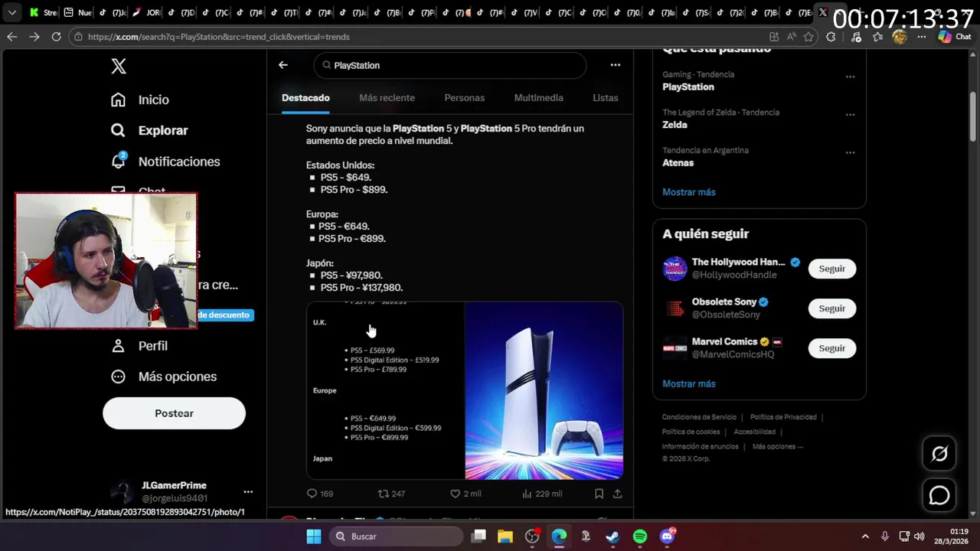Click the back arrow beside search
The width and height of the screenshot is (980, 551).
283,65
